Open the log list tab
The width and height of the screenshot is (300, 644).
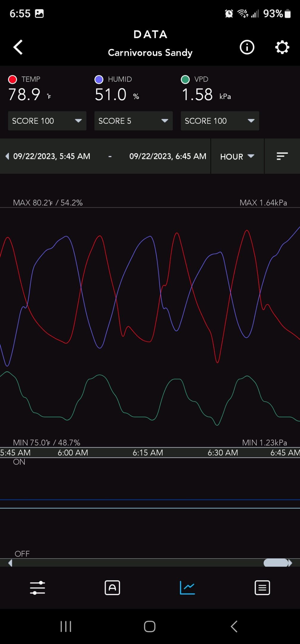[262, 588]
